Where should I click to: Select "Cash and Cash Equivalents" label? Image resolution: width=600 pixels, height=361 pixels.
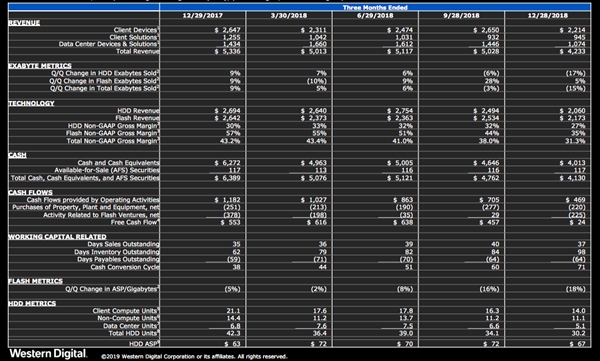click(118, 163)
